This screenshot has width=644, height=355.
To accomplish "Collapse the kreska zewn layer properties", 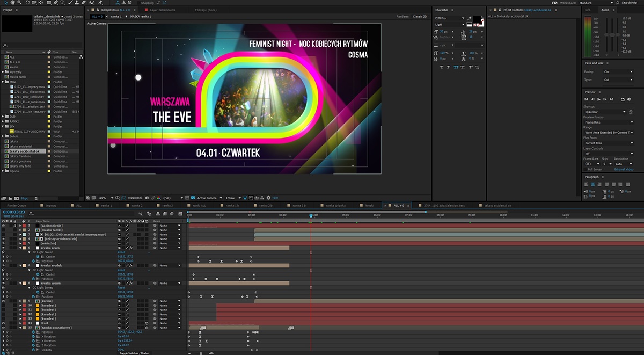I will click(21, 248).
